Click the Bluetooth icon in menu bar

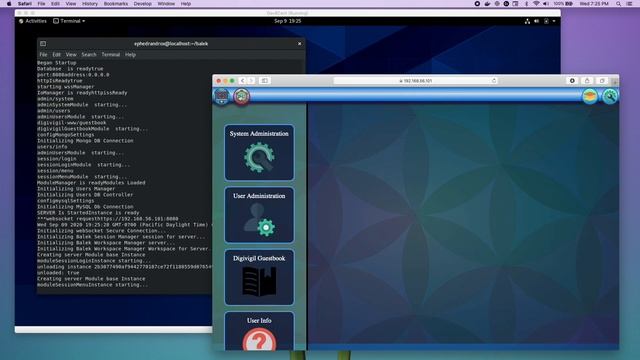526,4
